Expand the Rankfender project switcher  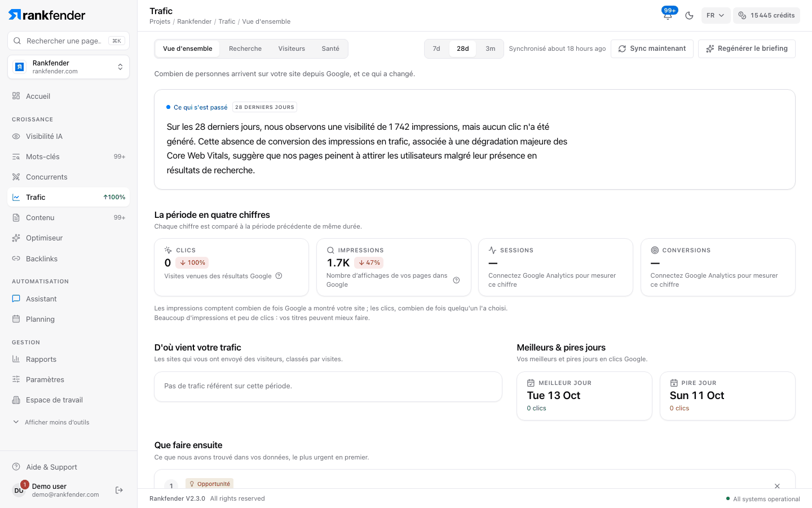click(68, 67)
